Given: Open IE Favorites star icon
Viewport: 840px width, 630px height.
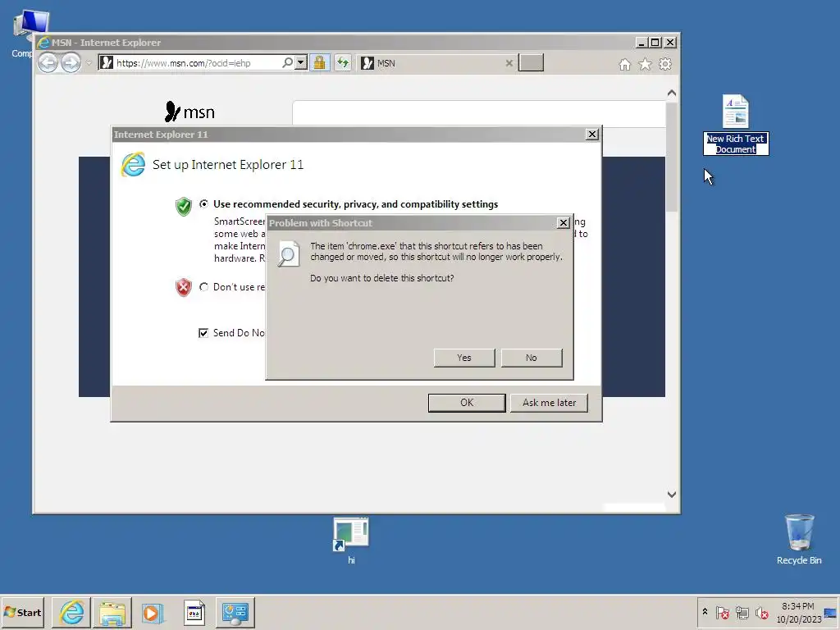Looking at the screenshot, I should pyautogui.click(x=645, y=64).
